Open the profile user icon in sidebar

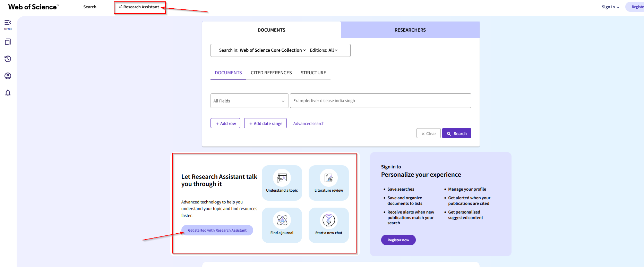click(8, 76)
